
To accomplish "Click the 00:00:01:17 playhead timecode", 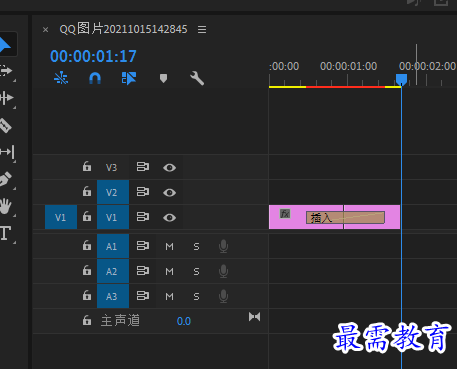I will pyautogui.click(x=93, y=56).
